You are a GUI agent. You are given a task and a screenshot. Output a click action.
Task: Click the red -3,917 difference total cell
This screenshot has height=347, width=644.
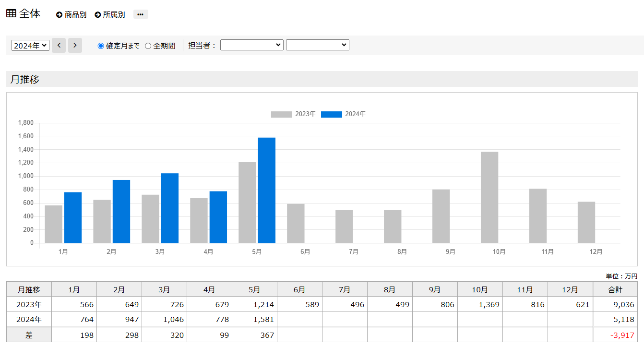pos(615,335)
